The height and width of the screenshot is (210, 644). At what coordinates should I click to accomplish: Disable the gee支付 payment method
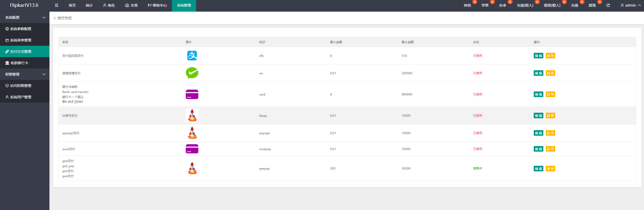(x=550, y=169)
